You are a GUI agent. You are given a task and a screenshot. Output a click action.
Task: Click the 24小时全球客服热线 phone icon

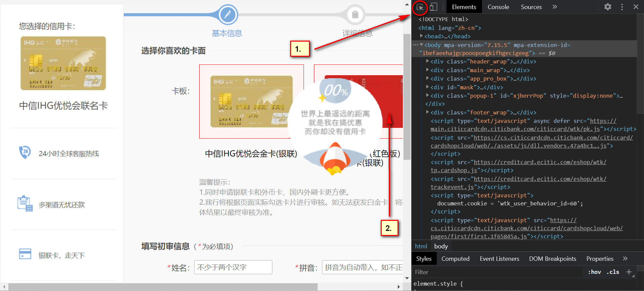(x=25, y=152)
